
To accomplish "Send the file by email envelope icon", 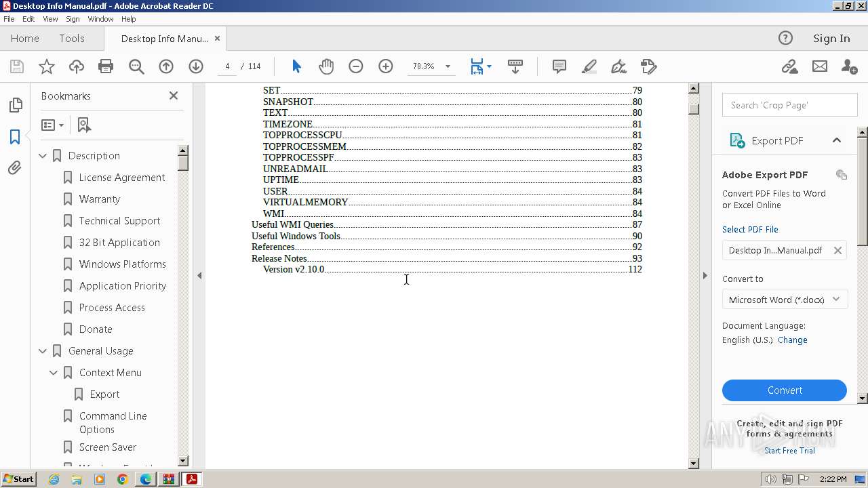I will tap(820, 66).
